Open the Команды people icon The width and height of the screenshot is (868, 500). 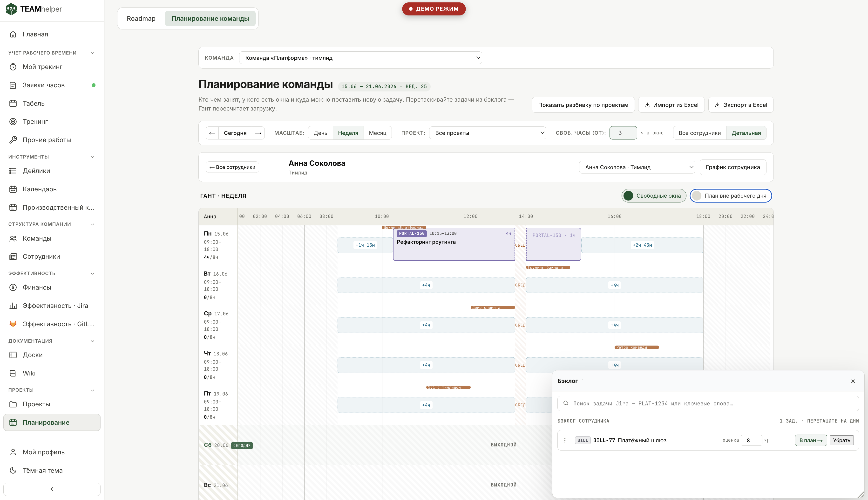13,238
